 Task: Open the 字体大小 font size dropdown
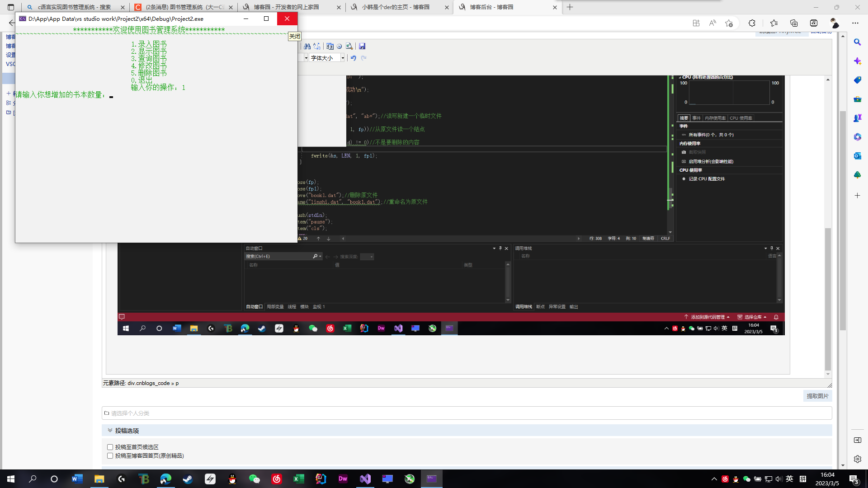click(x=342, y=58)
